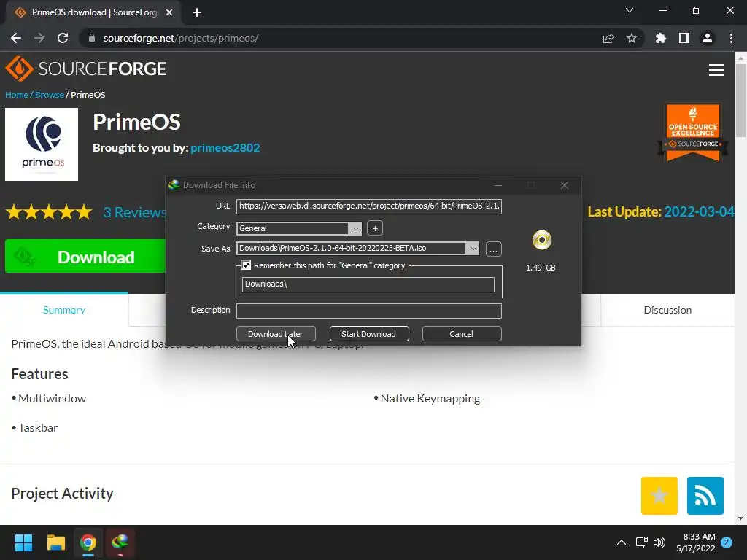Open the 3 Reviews link
747x560 pixels.
point(134,212)
